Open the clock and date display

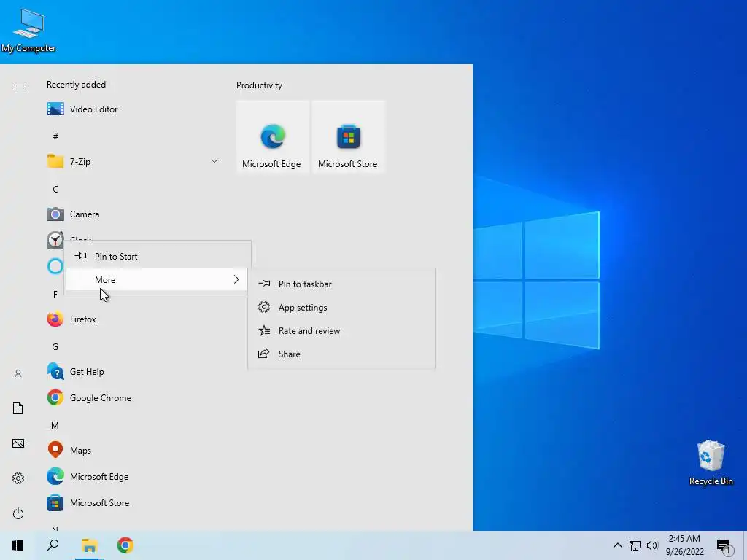[x=684, y=545]
